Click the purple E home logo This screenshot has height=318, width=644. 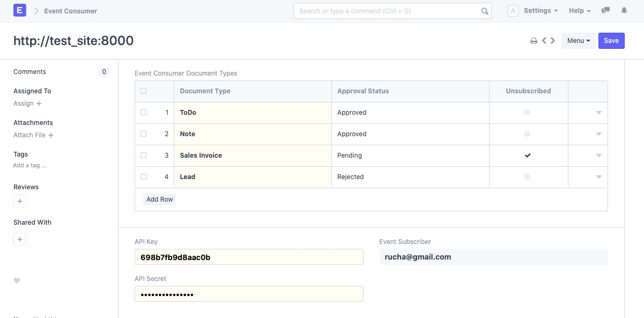20,11
